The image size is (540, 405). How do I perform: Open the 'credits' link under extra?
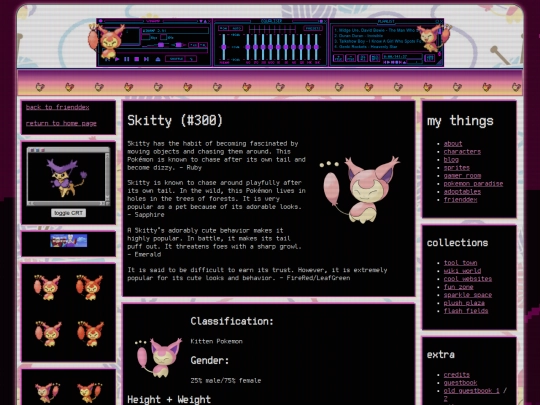(x=457, y=375)
